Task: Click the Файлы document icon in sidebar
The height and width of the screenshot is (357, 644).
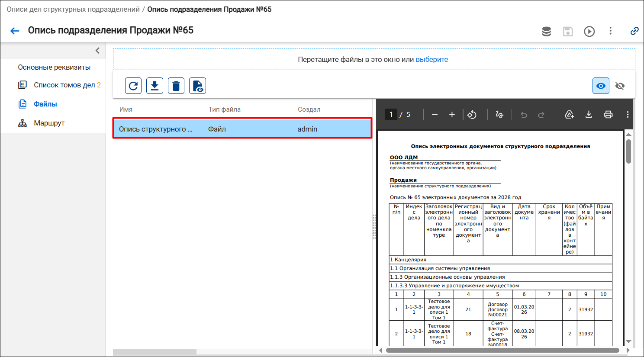Action: [x=23, y=104]
